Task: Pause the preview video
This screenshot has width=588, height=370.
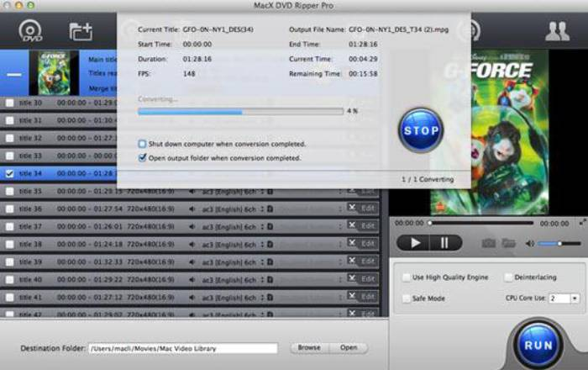Action: pyautogui.click(x=445, y=243)
